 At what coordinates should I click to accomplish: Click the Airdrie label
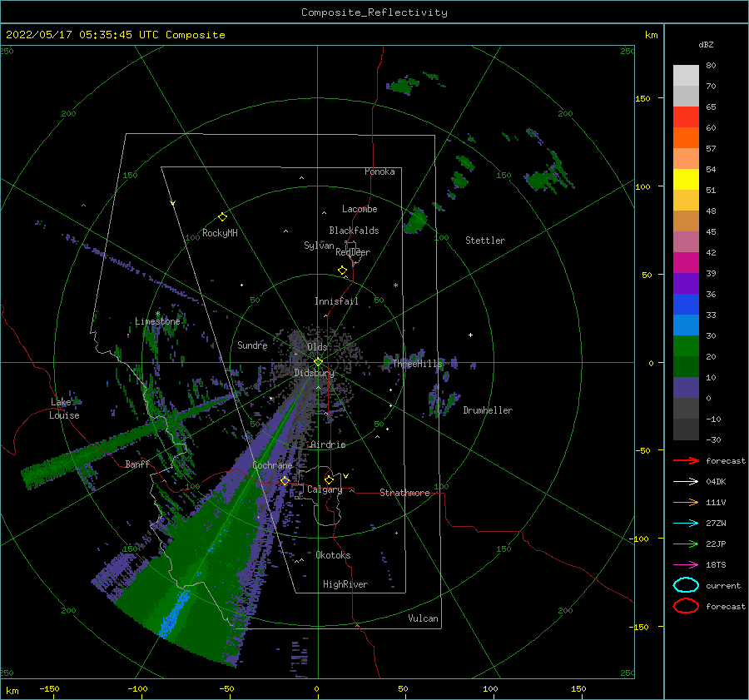tap(328, 444)
